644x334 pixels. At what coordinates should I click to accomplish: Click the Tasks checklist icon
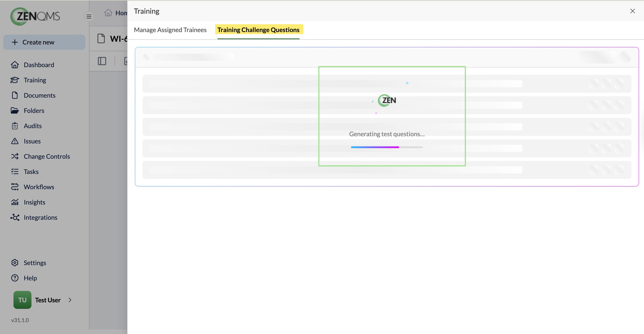point(15,171)
